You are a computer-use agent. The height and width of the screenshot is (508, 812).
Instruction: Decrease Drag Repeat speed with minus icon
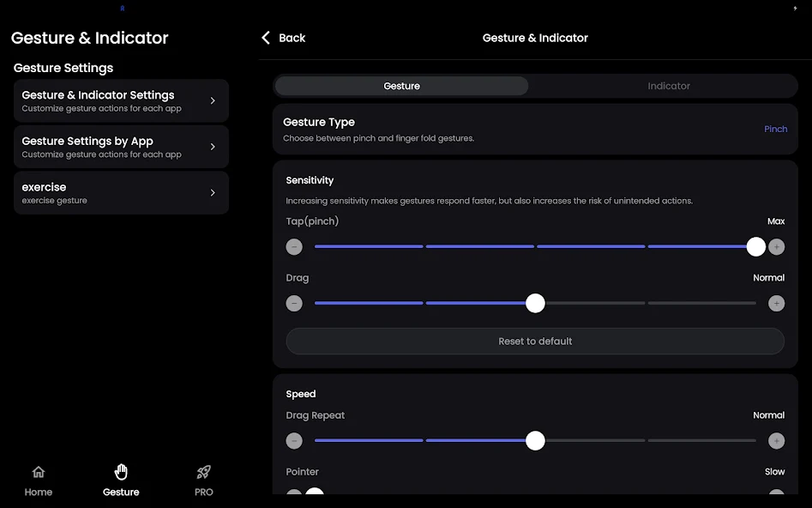tap(294, 441)
